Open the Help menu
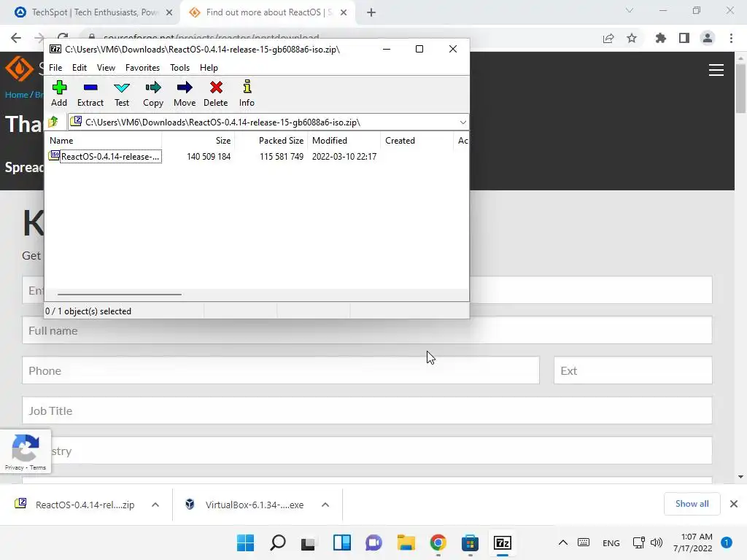747x560 pixels. click(209, 68)
